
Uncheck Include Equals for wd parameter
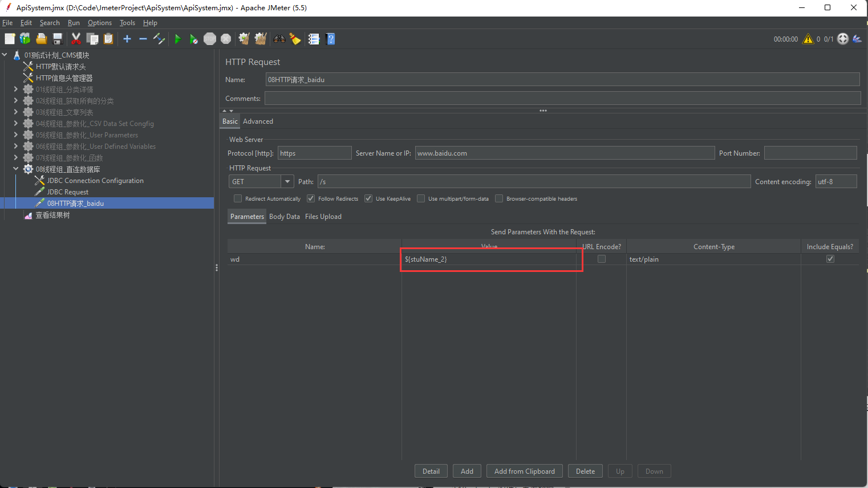click(830, 259)
